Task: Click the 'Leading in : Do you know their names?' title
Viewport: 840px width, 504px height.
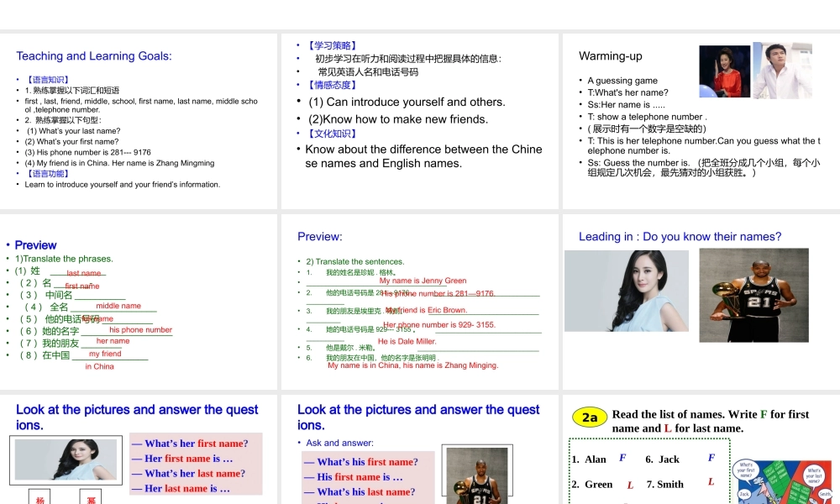Action: (x=680, y=237)
